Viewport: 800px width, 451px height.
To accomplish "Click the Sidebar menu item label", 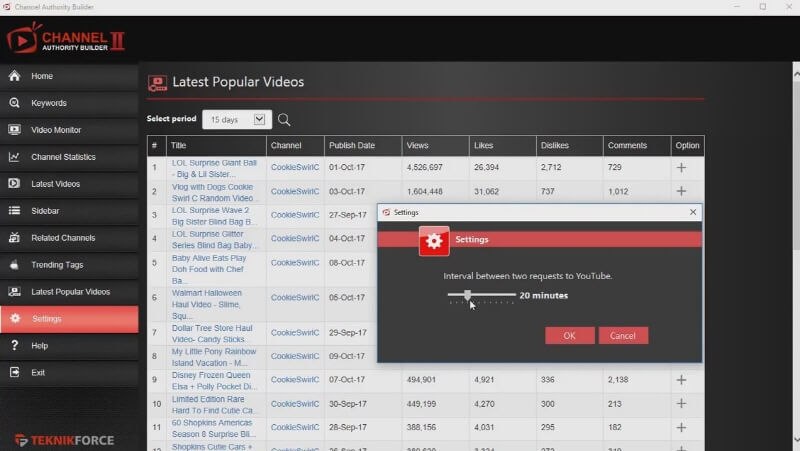I will (45, 211).
